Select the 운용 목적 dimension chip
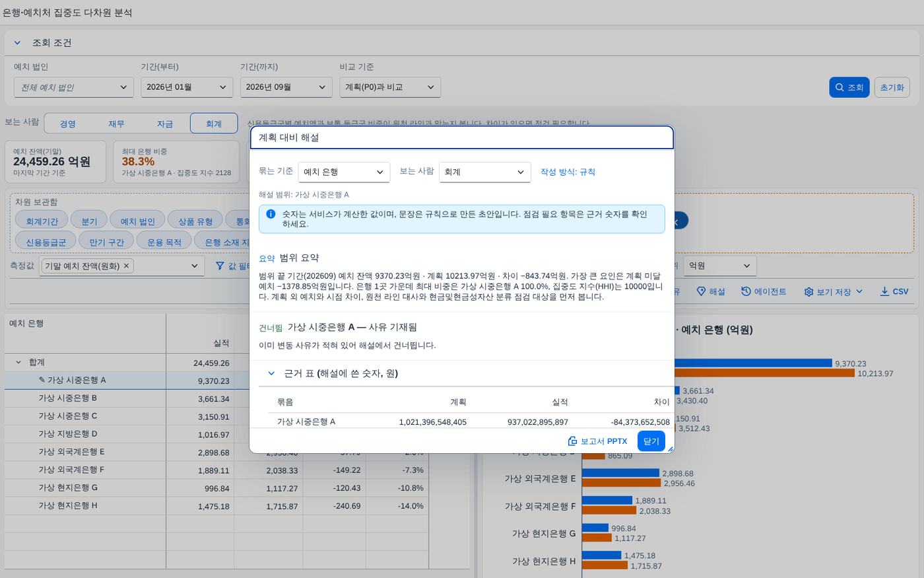This screenshot has height=578, width=924. click(x=164, y=242)
